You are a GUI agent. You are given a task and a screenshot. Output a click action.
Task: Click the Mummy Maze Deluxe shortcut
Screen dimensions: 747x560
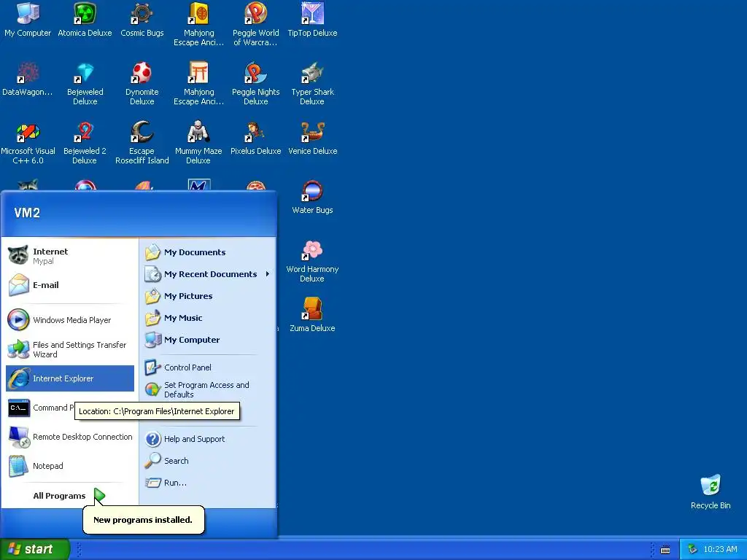click(198, 142)
